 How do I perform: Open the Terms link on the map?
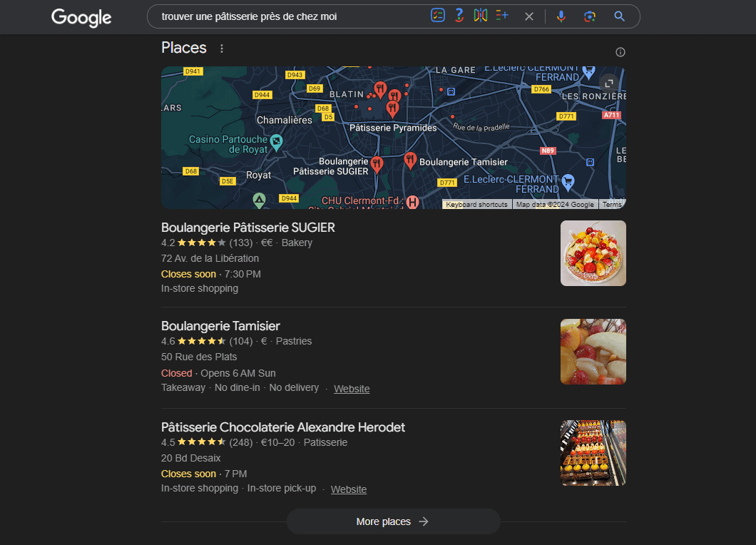click(x=612, y=204)
